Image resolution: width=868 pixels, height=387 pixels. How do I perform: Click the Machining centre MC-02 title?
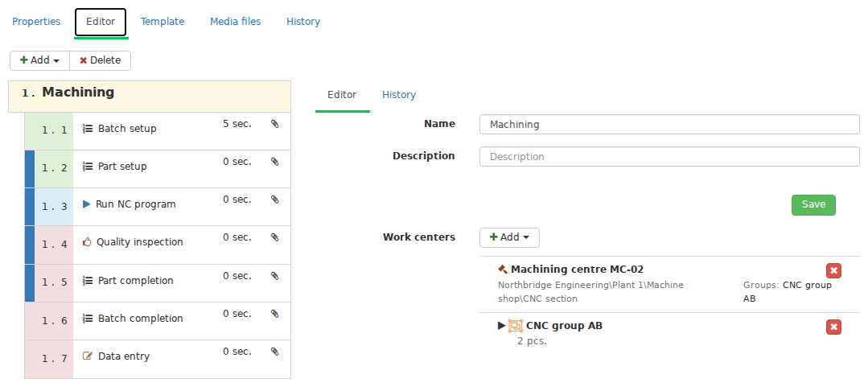point(577,270)
